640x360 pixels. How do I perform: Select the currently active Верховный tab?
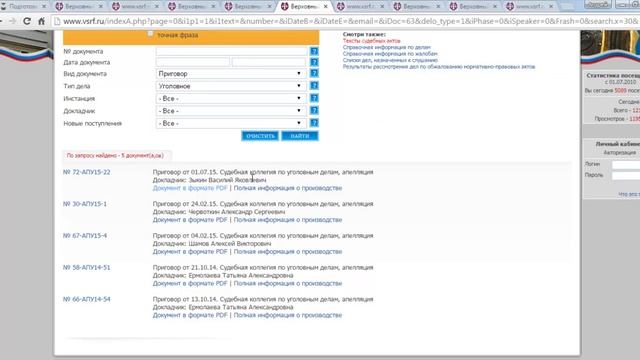click(x=304, y=7)
